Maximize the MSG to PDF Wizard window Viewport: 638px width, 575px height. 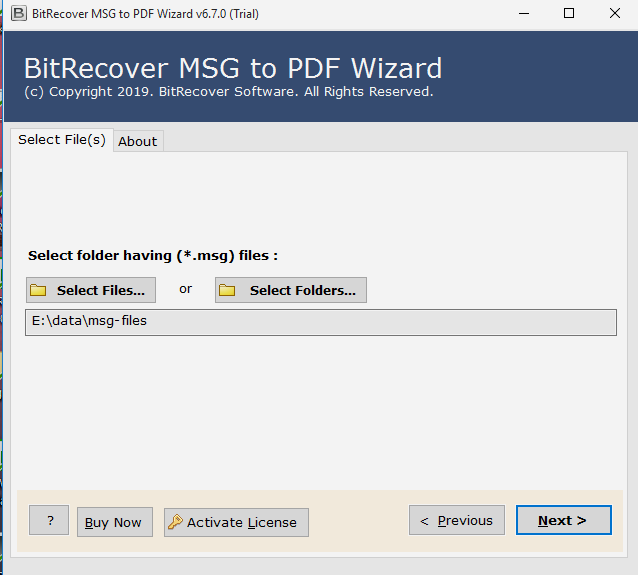569,14
